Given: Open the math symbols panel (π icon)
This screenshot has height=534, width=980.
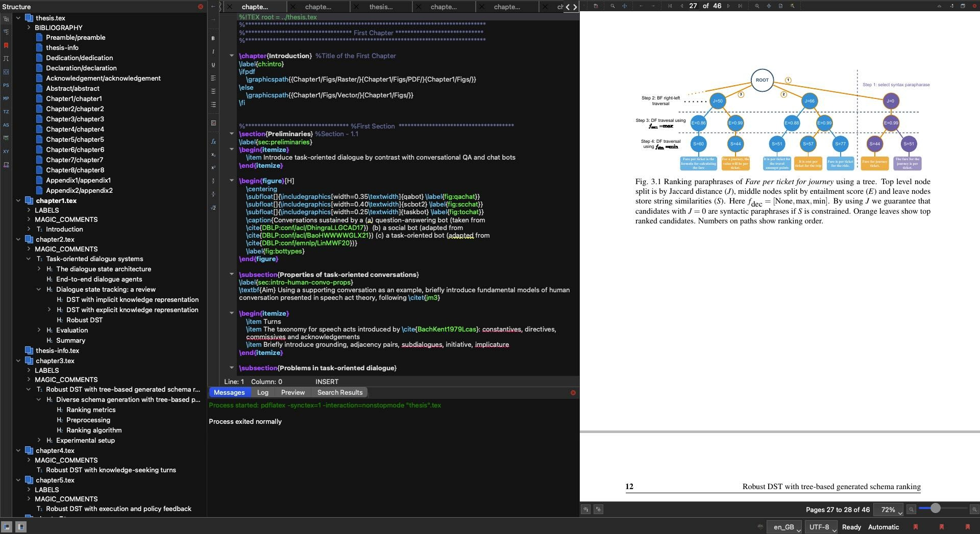Looking at the screenshot, I should point(6,58).
